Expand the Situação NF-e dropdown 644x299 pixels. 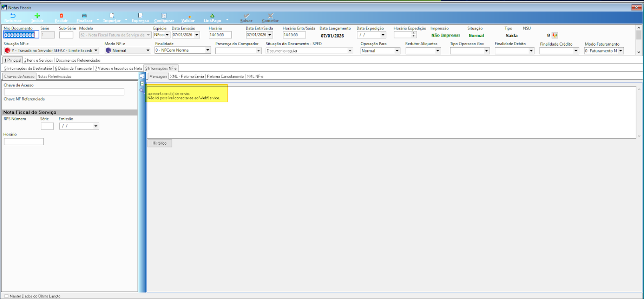(96, 51)
